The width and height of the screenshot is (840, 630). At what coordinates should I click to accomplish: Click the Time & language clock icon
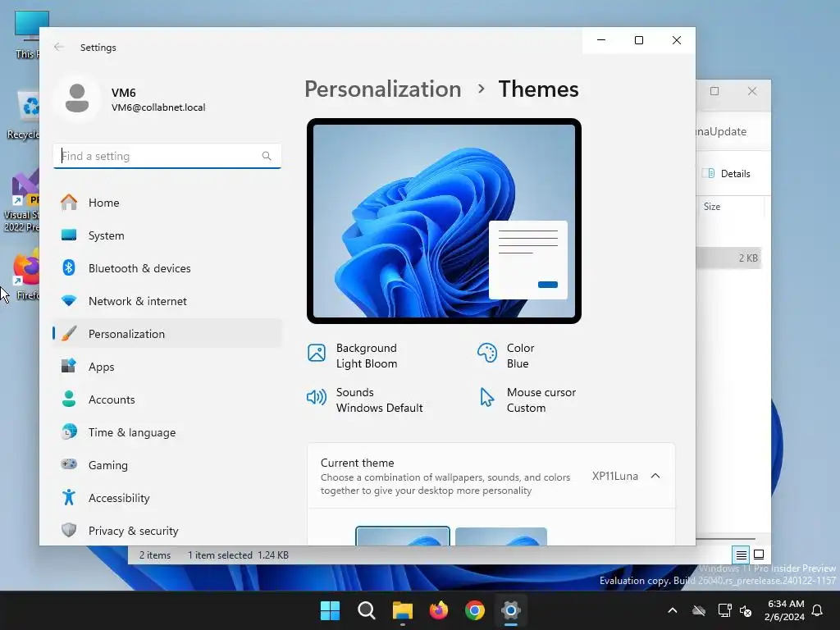click(x=69, y=431)
